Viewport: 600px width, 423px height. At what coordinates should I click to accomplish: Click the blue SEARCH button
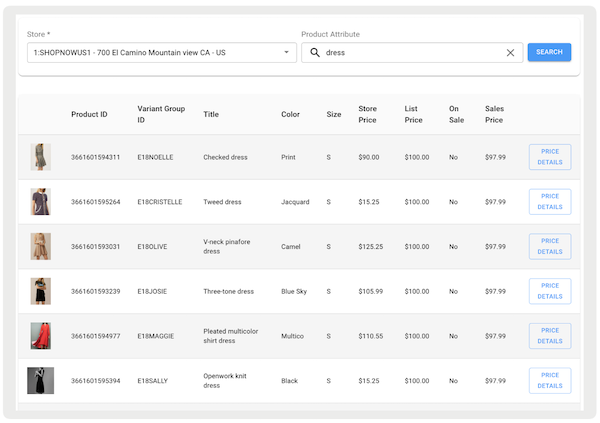point(549,52)
